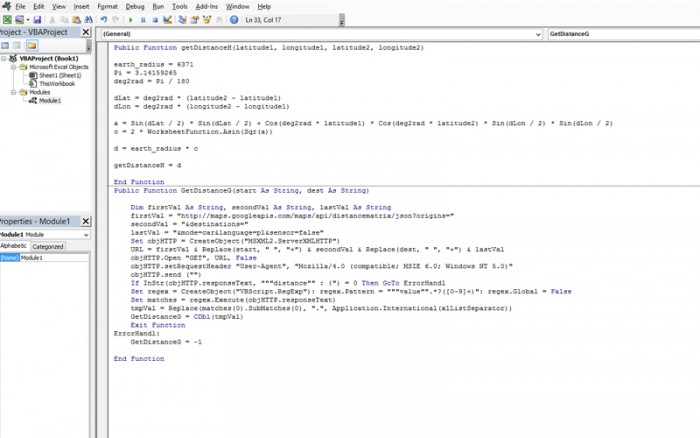
Task: Click the Find binoculars icon
Action: click(x=90, y=19)
